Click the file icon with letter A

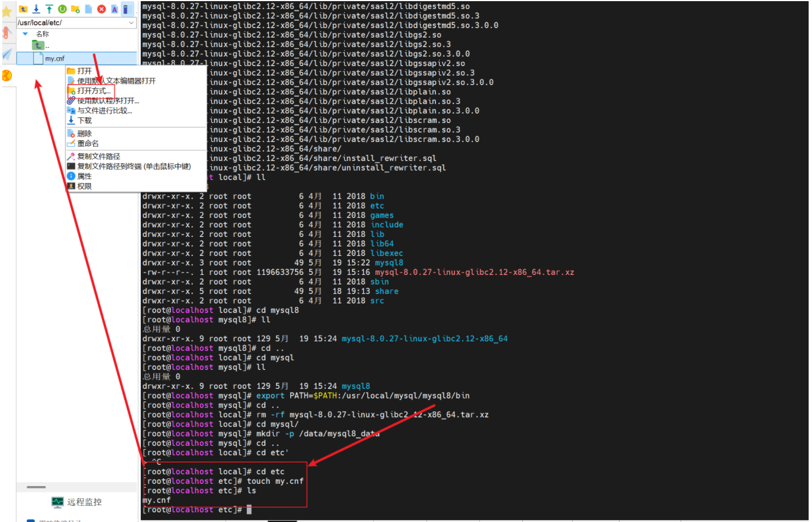point(114,9)
